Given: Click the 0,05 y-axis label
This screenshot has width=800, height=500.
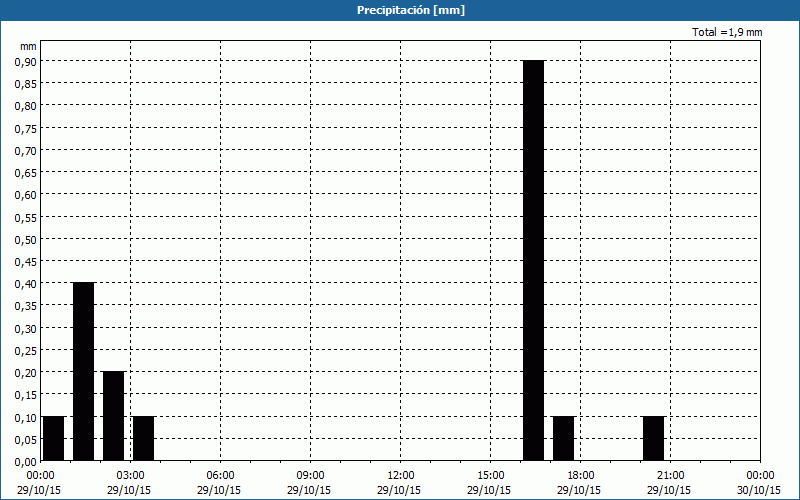Looking at the screenshot, I should [26, 440].
